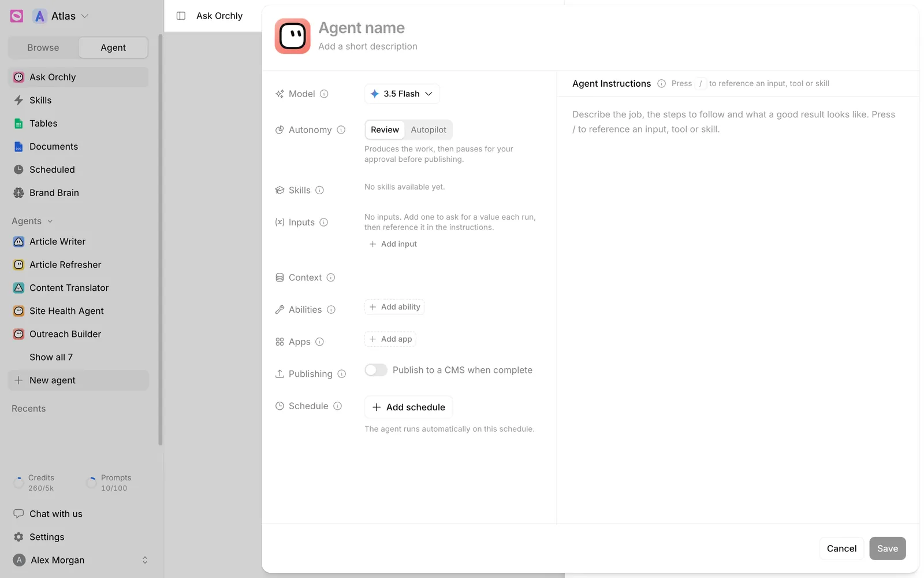Click the Outreach Builder agent icon

(x=18, y=334)
